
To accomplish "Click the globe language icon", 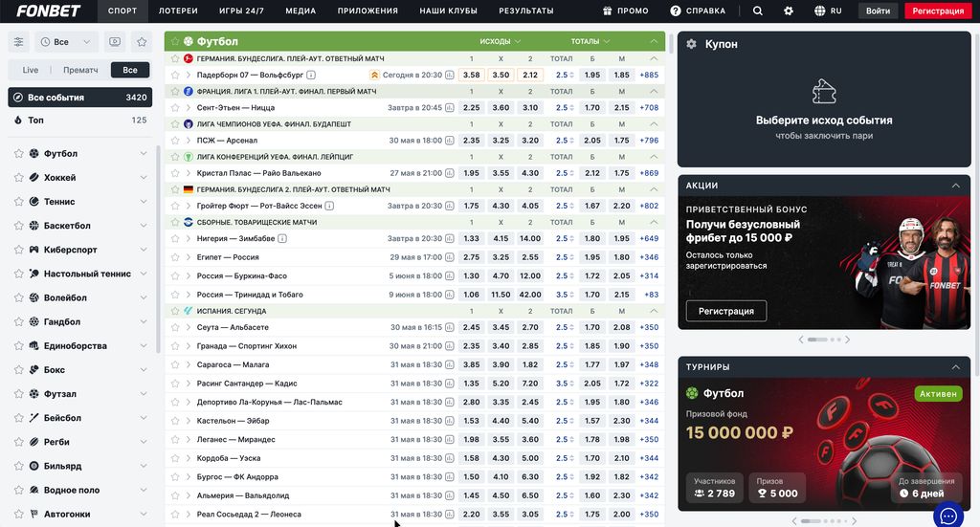I will (x=819, y=11).
